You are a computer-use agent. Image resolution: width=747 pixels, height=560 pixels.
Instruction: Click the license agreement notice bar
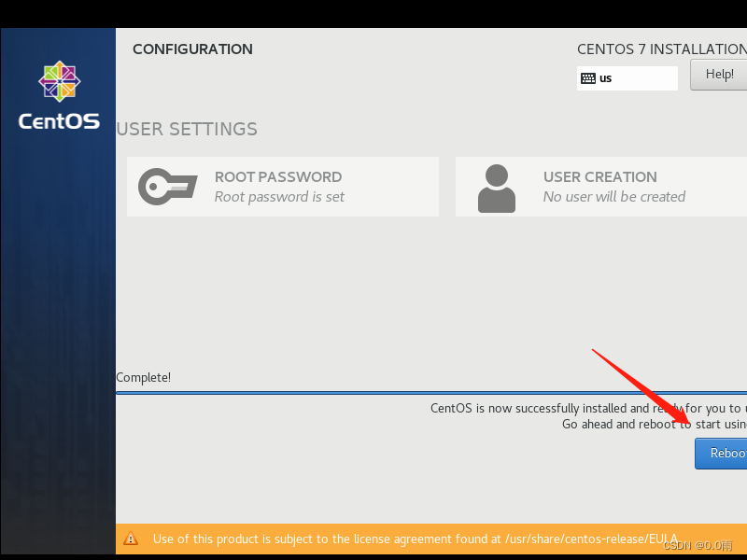431,539
